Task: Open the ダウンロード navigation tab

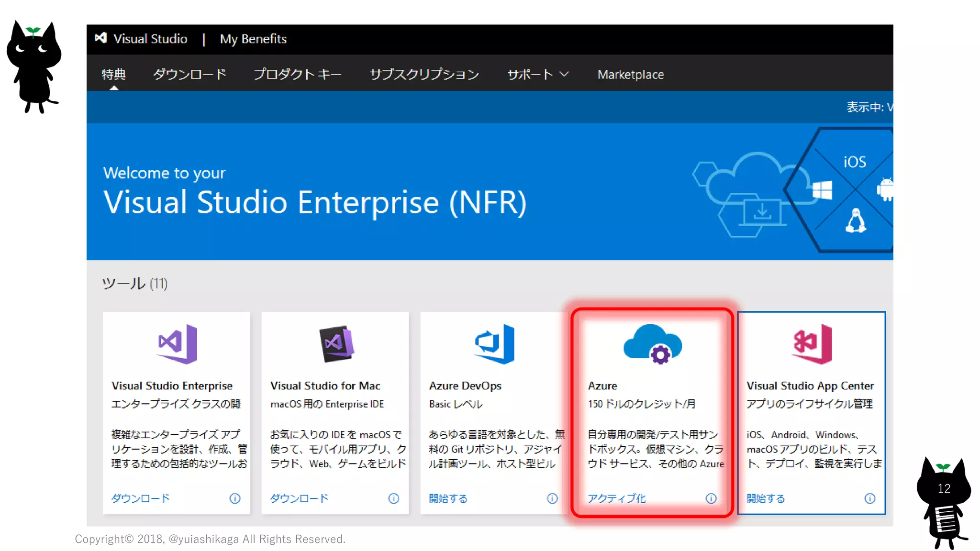Action: (189, 75)
